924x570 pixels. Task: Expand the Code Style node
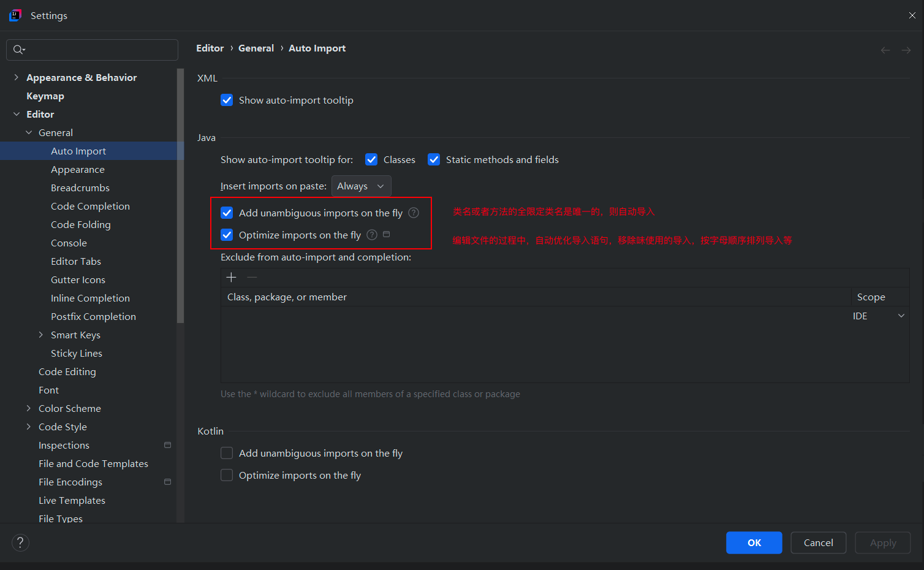(x=29, y=427)
